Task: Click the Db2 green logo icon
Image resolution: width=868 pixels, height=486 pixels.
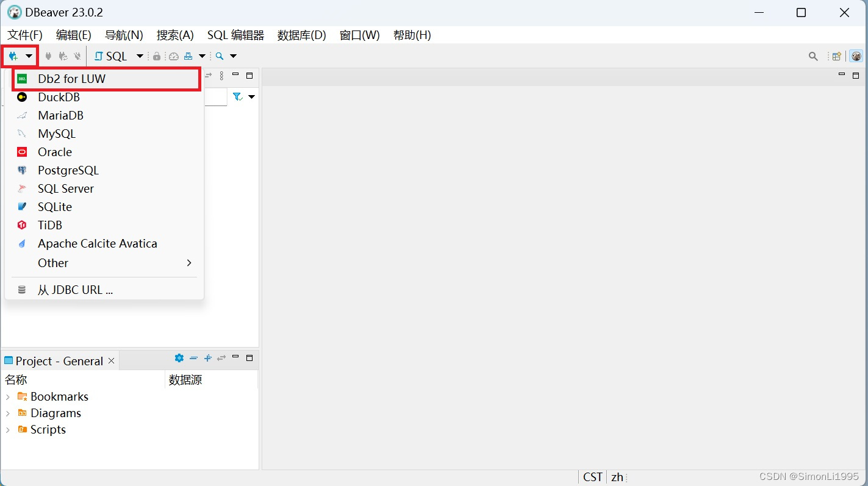Action: pos(22,79)
